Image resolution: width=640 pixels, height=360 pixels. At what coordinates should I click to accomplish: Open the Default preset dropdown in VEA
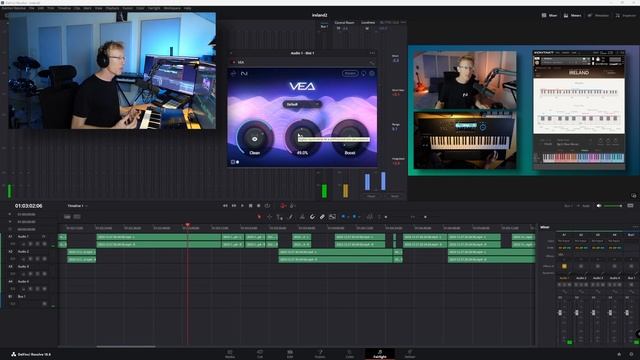(x=302, y=104)
